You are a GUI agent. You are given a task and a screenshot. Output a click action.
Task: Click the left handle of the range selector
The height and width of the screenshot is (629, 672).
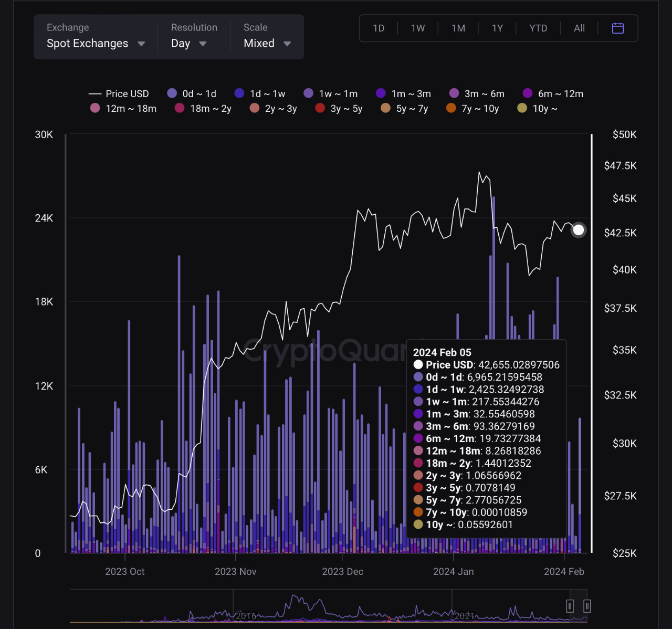pyautogui.click(x=570, y=605)
